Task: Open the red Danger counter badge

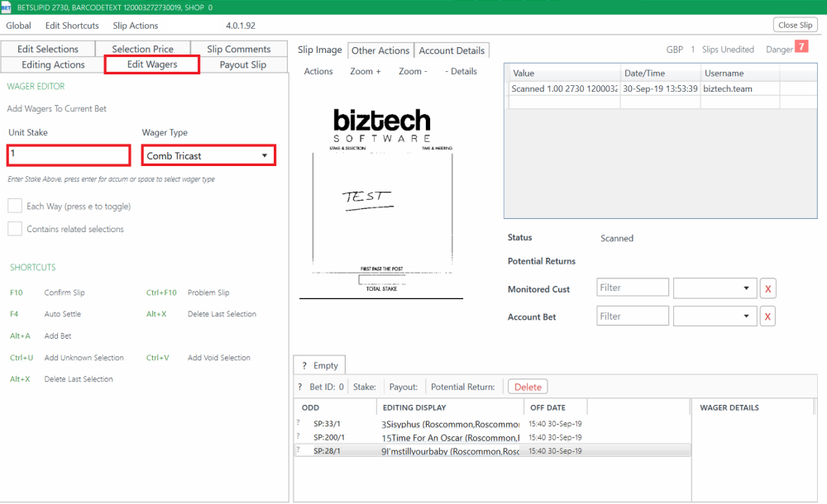Action: [801, 49]
